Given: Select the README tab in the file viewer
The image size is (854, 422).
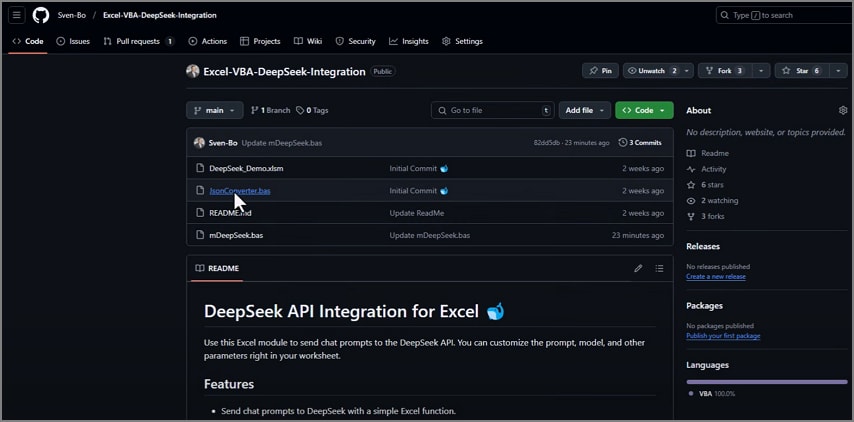Looking at the screenshot, I should pos(217,268).
